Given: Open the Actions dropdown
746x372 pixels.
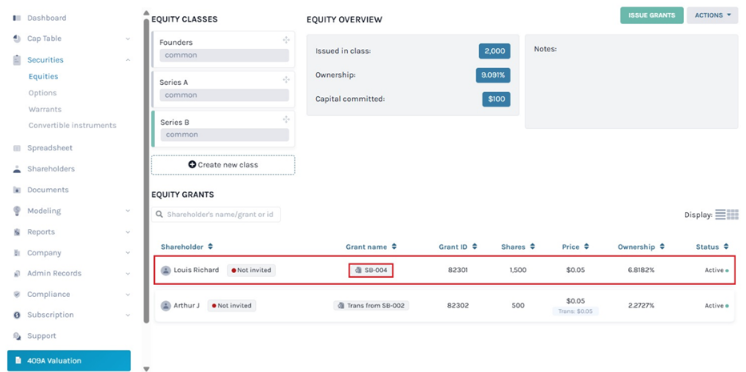Looking at the screenshot, I should pos(712,15).
